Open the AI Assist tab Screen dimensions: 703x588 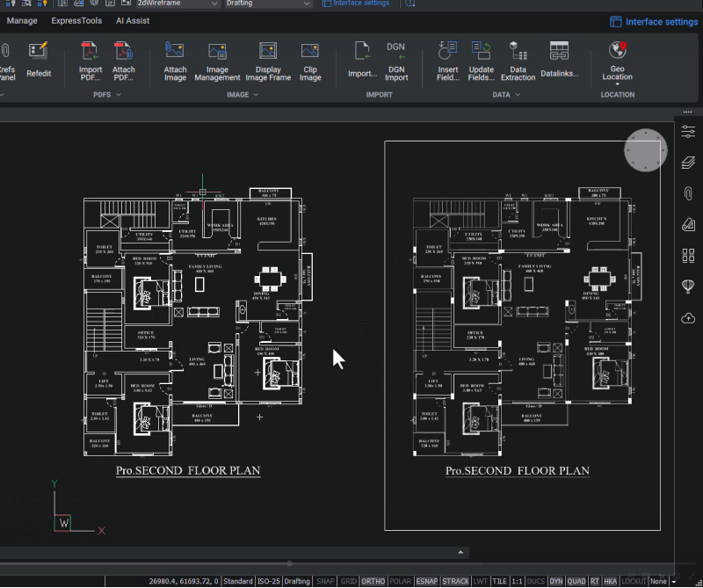(133, 20)
